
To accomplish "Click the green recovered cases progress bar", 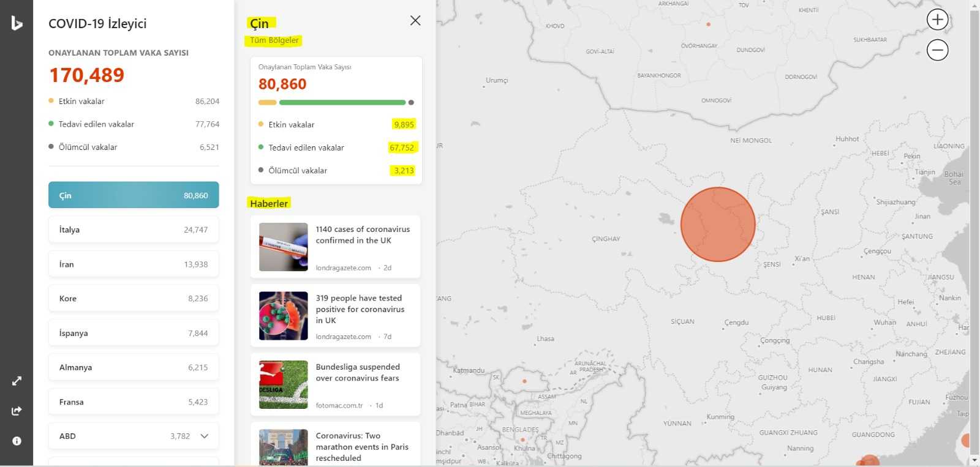I will point(342,102).
